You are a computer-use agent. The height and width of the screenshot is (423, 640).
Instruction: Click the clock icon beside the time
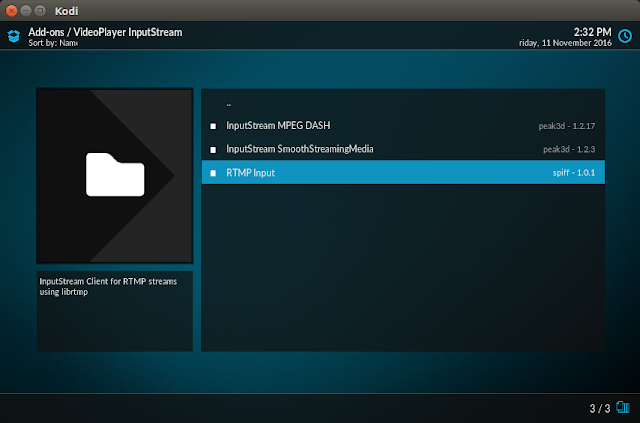[624, 36]
